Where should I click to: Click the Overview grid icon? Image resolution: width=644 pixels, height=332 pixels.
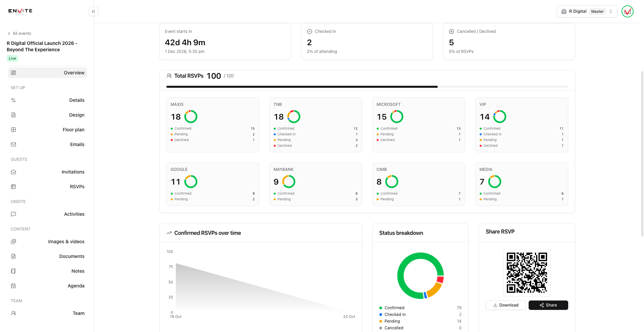click(x=13, y=73)
